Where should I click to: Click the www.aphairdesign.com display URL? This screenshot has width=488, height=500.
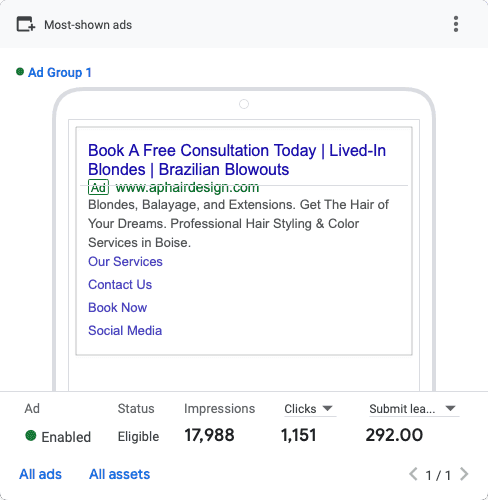point(187,188)
